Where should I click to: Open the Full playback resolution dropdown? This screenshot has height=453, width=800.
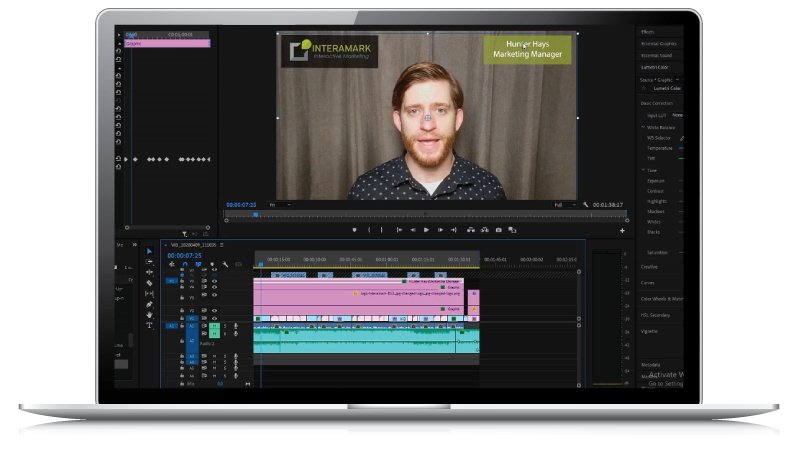pyautogui.click(x=565, y=205)
